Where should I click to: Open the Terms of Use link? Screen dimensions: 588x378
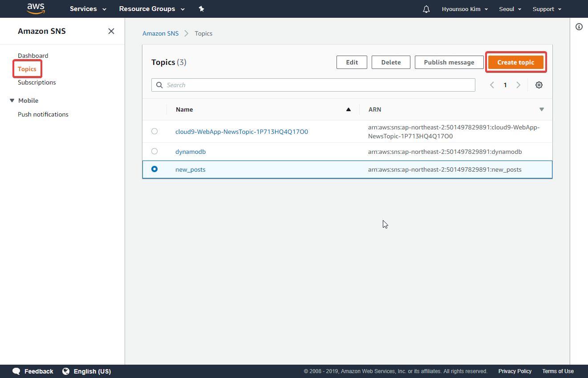558,371
